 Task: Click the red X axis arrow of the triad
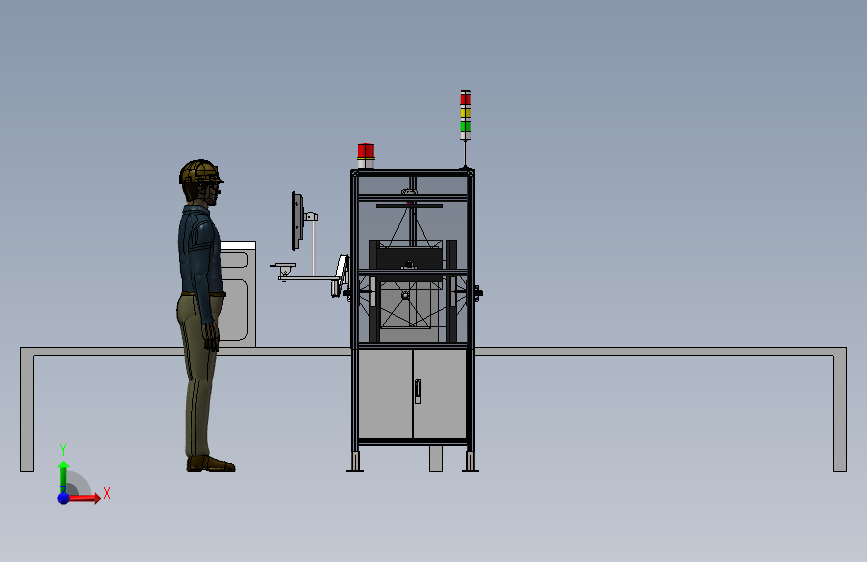tap(84, 498)
